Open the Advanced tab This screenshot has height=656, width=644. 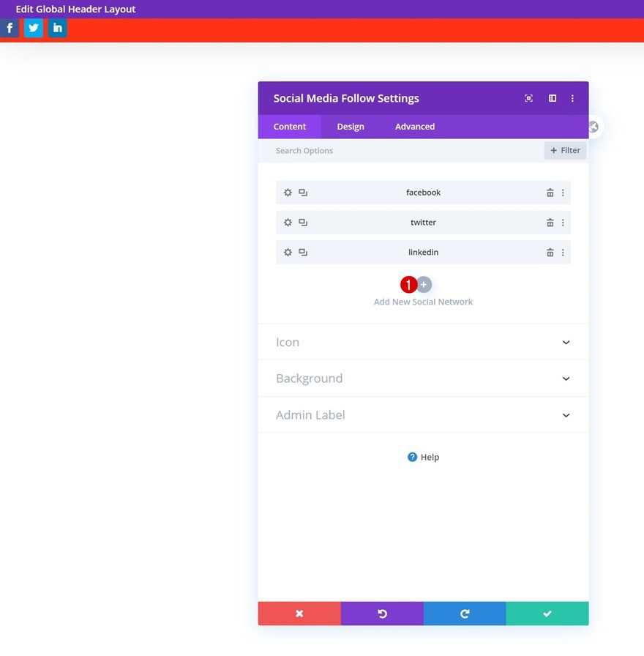point(414,126)
